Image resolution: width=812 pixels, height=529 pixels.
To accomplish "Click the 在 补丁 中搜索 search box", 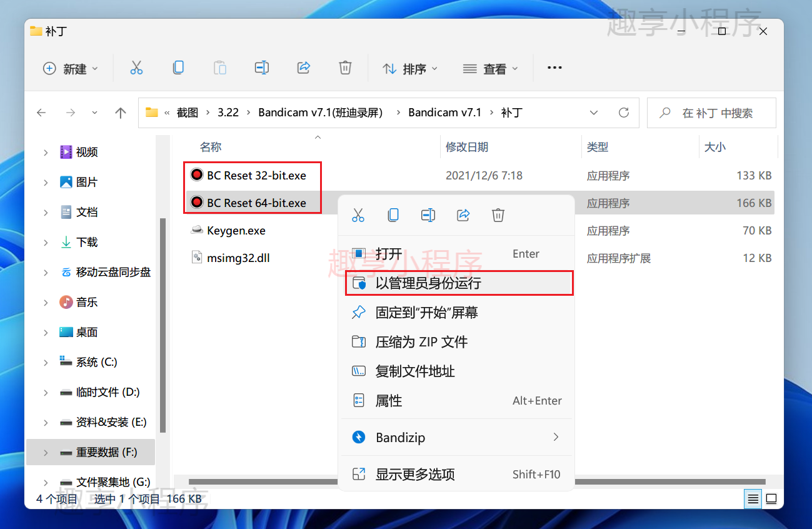I will coord(711,113).
